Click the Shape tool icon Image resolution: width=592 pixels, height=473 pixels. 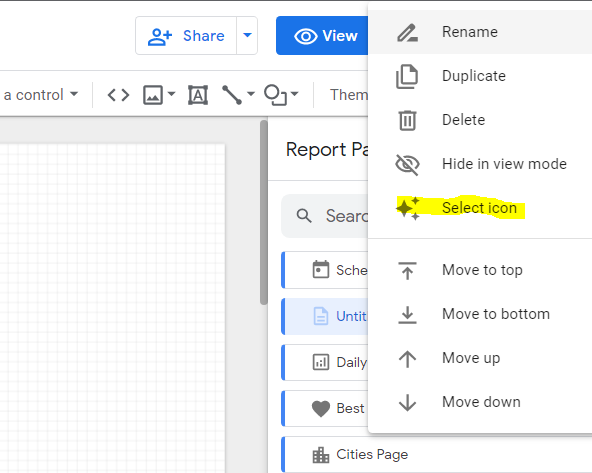click(275, 95)
